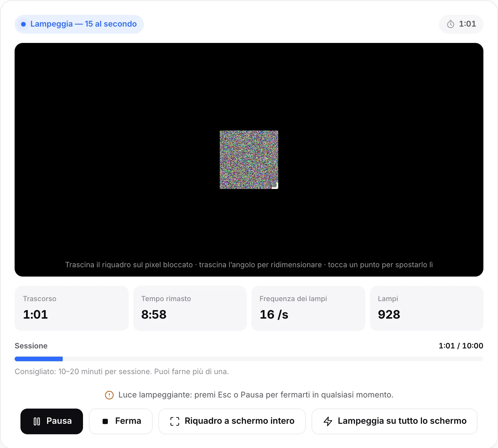Click the Pausa button

click(52, 421)
